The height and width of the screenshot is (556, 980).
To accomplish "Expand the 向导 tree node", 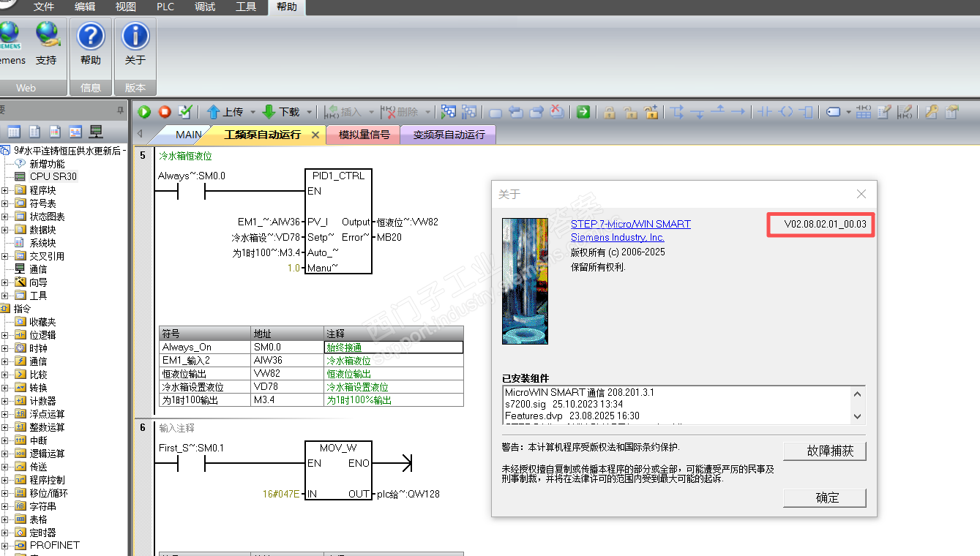I will point(4,282).
